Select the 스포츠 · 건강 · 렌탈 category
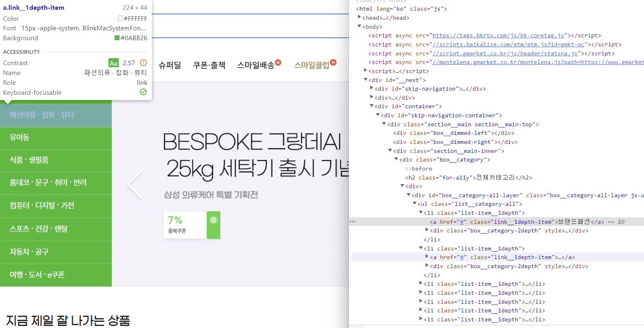Viewport: 644px width, 328px height. point(56,229)
